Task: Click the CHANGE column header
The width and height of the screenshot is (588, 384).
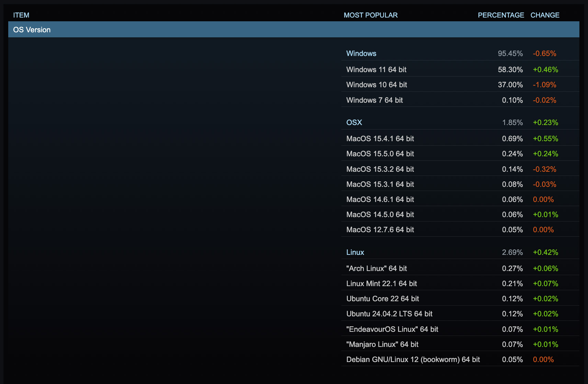Action: (x=545, y=15)
